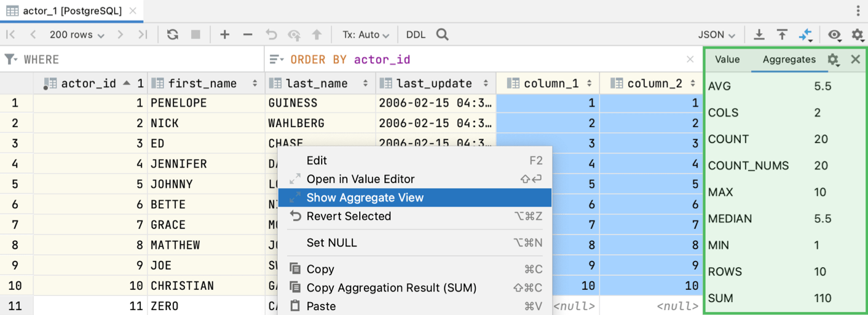Sort by the actor_id column header
The width and height of the screenshot is (868, 315).
tap(90, 84)
